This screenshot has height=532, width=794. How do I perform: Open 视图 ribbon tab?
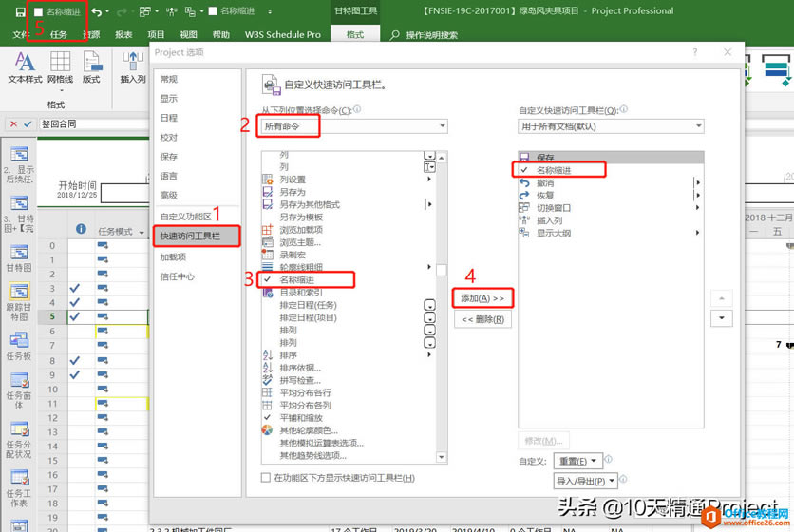(188, 34)
